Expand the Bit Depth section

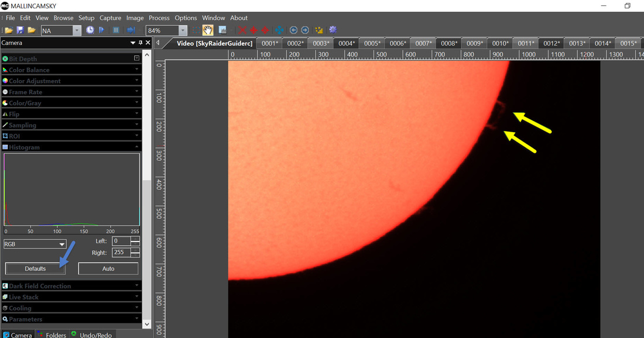[71, 58]
